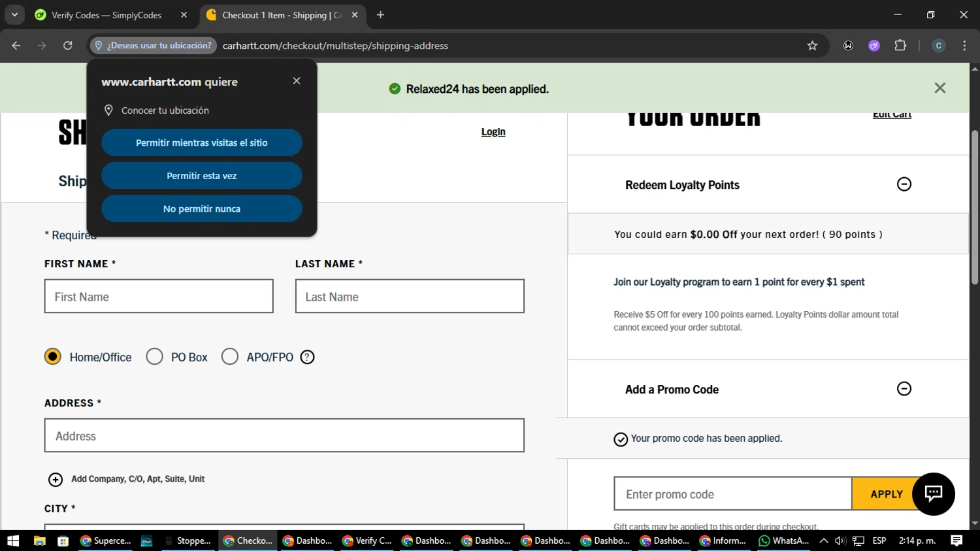Open the Chrome profile avatar C
The width and height of the screenshot is (980, 551).
(938, 46)
